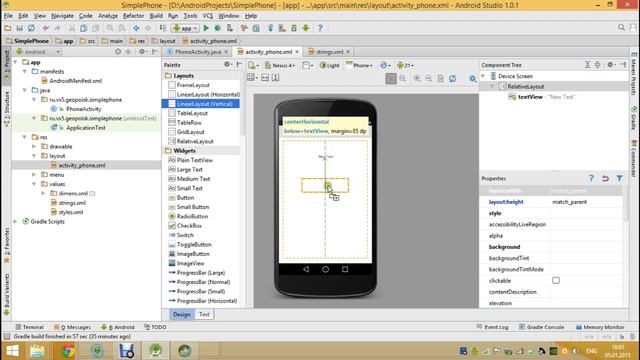Select ToggleButton widget in the Palette
Viewport: 640px width, 360px height.
tap(190, 244)
